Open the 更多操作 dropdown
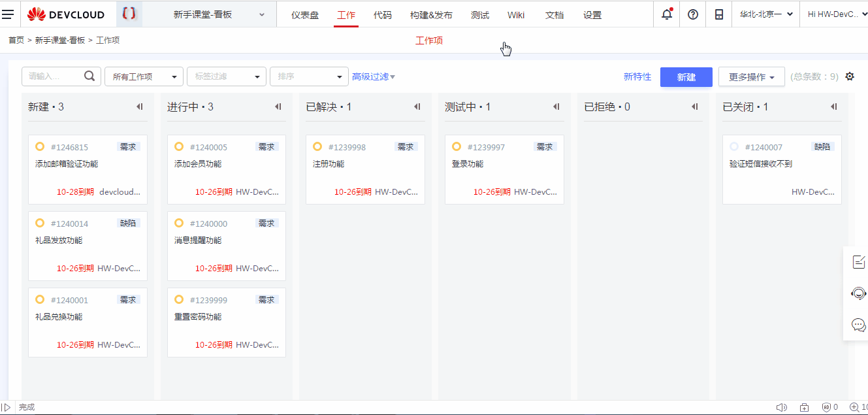868x415 pixels. (751, 76)
